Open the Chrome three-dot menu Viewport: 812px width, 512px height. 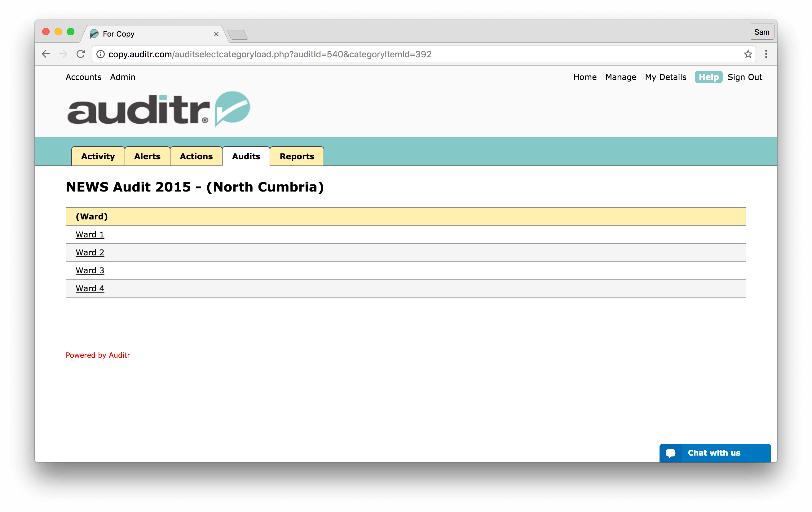[x=766, y=54]
